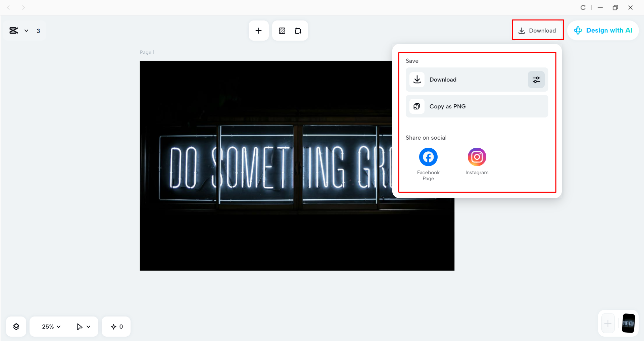The image size is (644, 341).
Task: Share design using the Instagram icon
Action: pyautogui.click(x=477, y=157)
